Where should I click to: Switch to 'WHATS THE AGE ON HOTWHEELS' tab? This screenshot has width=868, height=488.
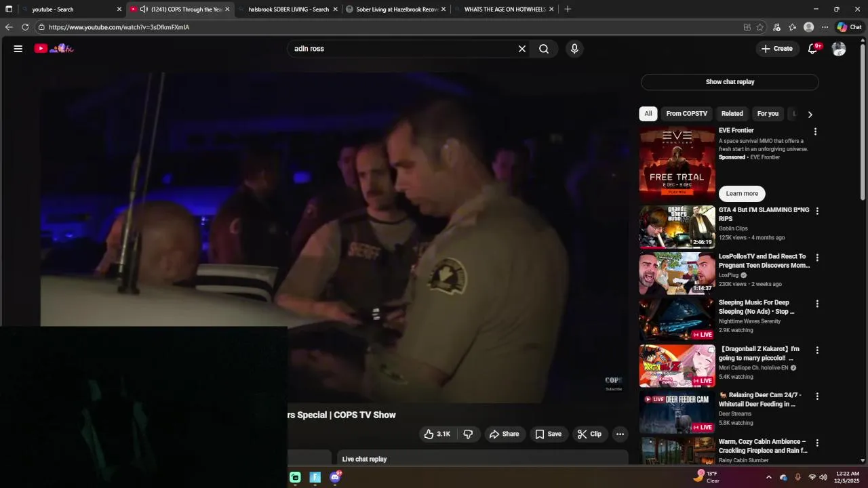[505, 9]
